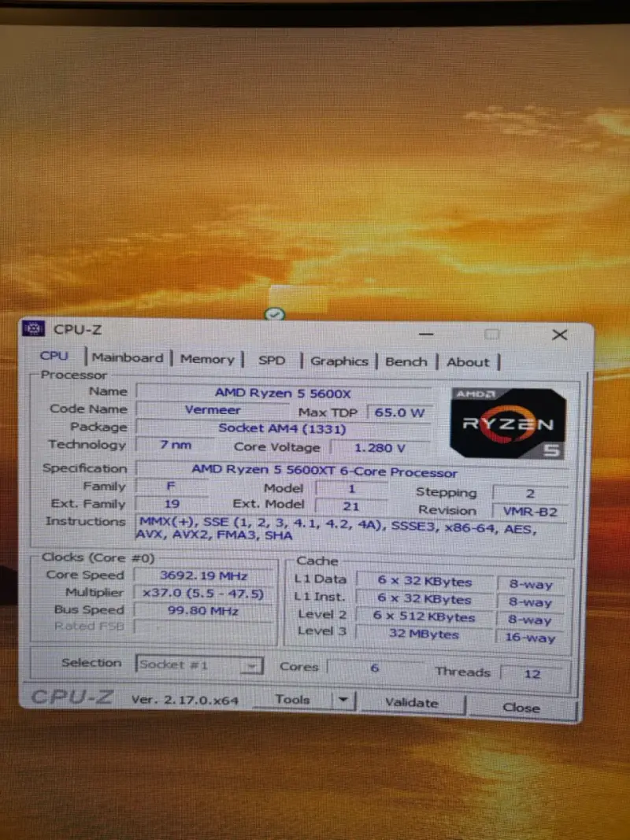Click the Cores value 6
The image size is (630, 840).
point(375,668)
